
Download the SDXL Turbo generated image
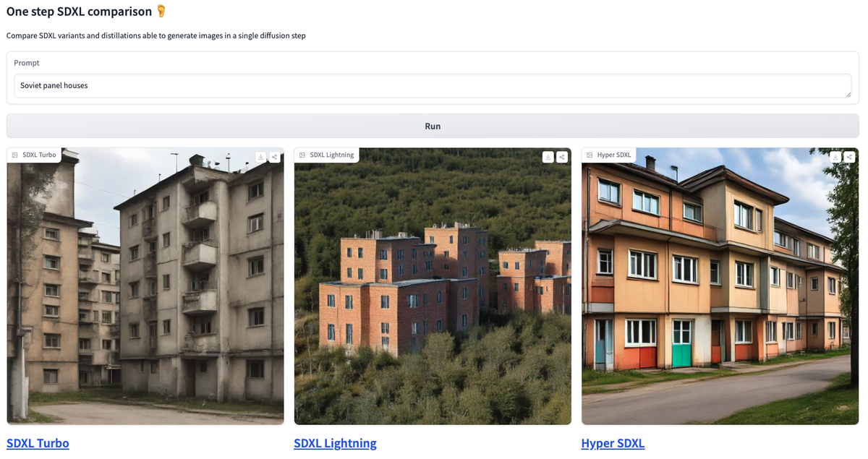click(x=261, y=157)
